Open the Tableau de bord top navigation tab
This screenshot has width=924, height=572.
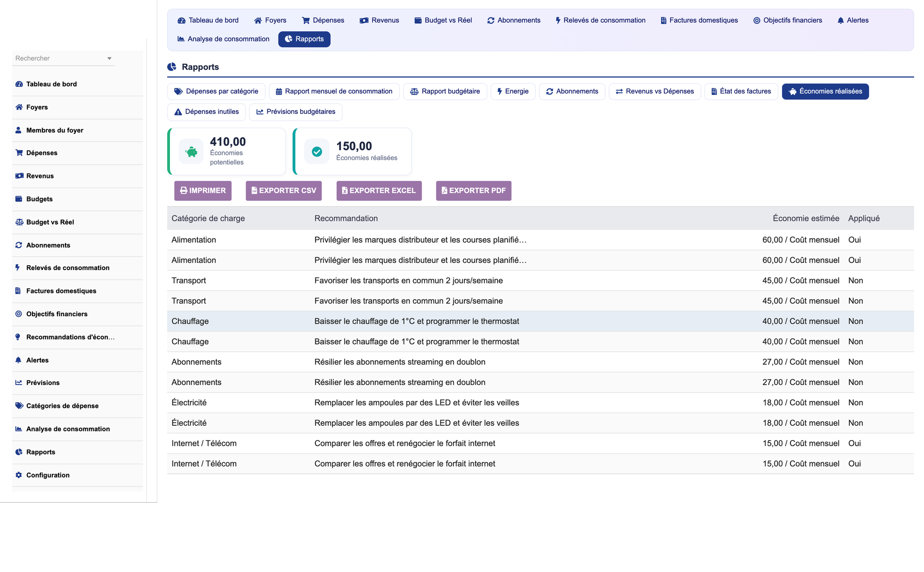click(208, 20)
